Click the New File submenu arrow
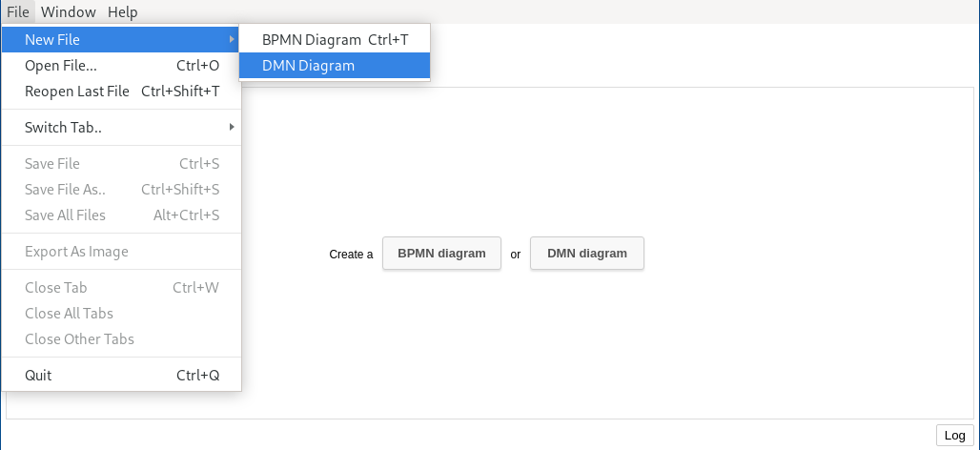This screenshot has width=980, height=450. pos(231,40)
